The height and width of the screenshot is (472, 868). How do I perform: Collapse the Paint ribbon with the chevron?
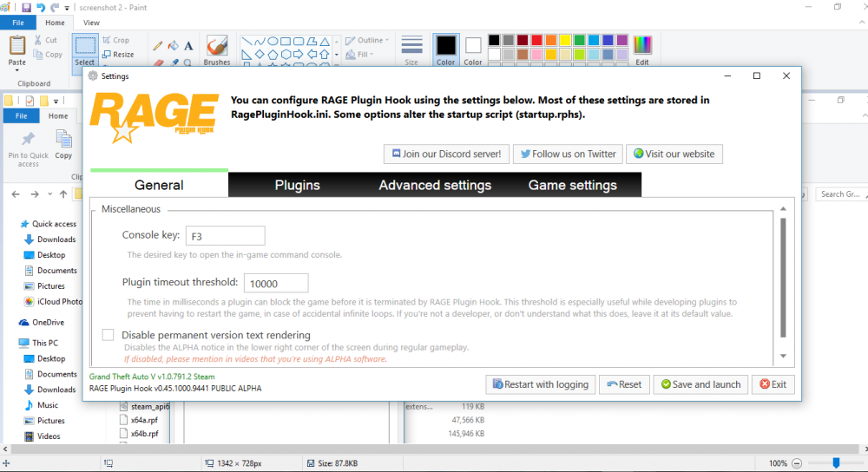pos(862,23)
